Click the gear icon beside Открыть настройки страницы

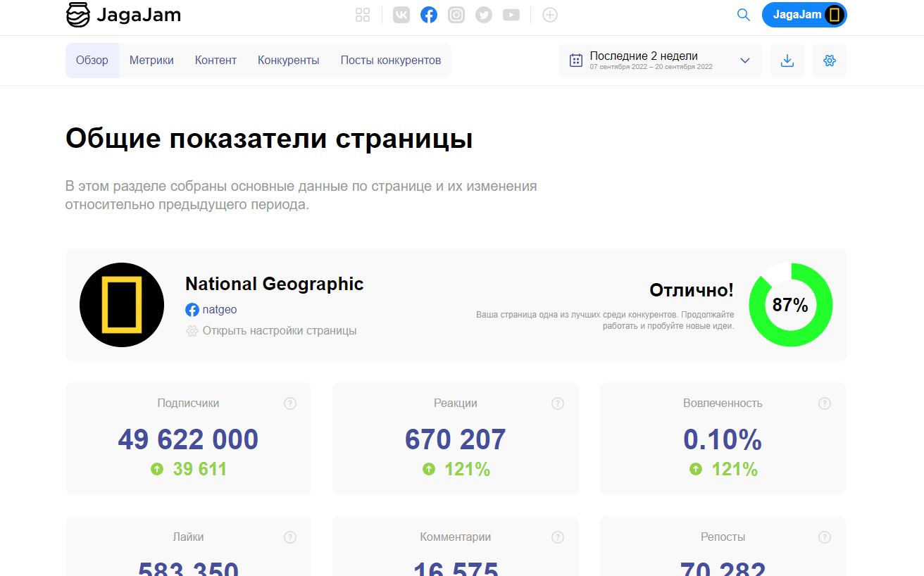pos(192,331)
